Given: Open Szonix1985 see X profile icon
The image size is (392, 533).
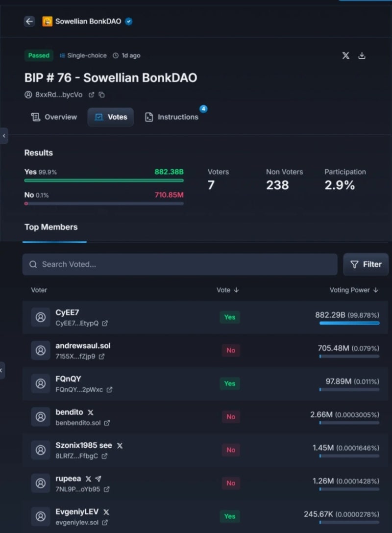Looking at the screenshot, I should [x=120, y=446].
